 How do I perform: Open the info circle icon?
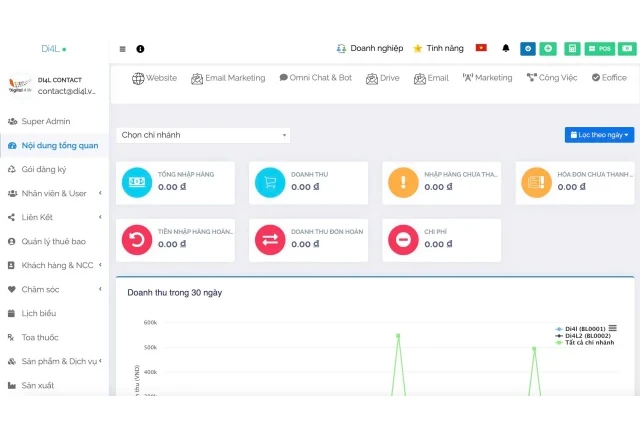point(140,49)
